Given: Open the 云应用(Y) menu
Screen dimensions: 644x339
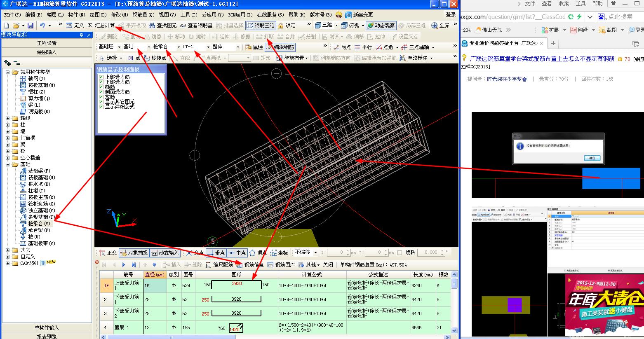Looking at the screenshot, I should tap(212, 14).
